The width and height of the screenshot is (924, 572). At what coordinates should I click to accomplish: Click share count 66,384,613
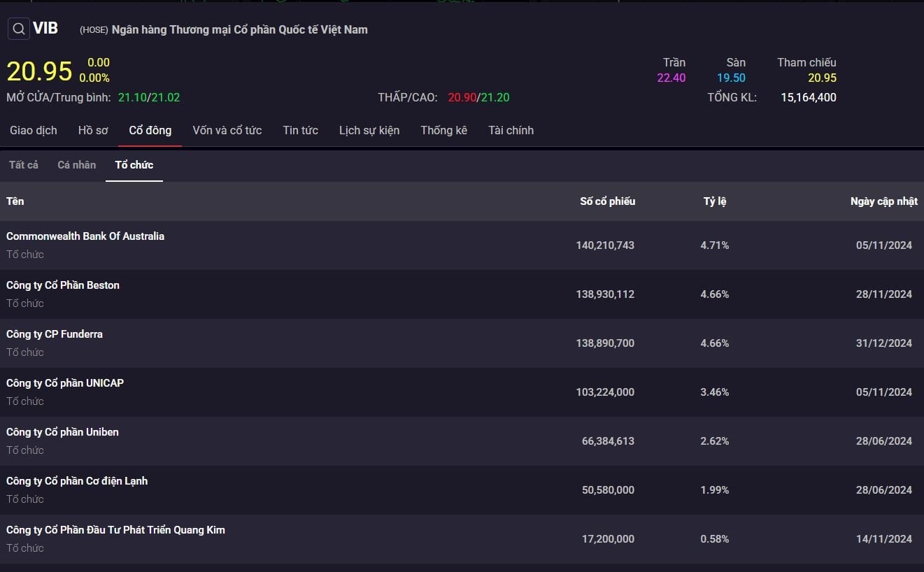click(x=608, y=441)
